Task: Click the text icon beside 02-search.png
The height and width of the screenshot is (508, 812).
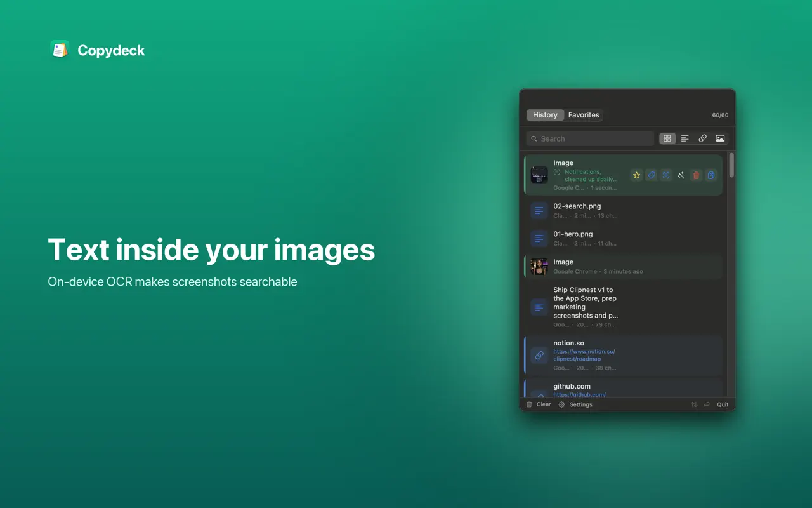Action: coord(539,211)
